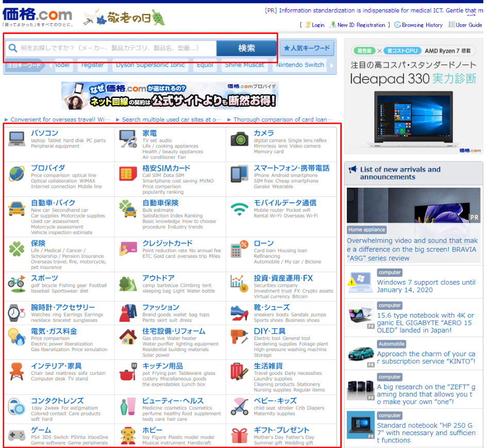Image resolution: width=487 pixels, height=448 pixels.
Task: Open GIGABYTE AERO 15 OLED news link
Action: pos(426,323)
